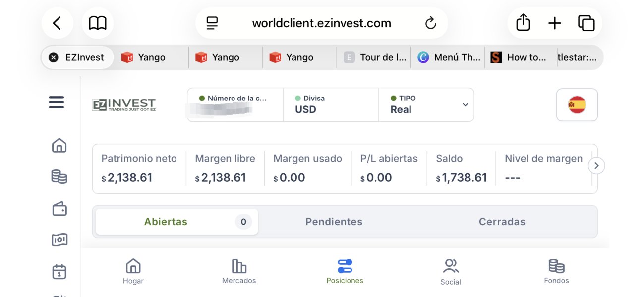This screenshot has width=644, height=297.
Task: Reload the page with the refresh icon
Action: (x=430, y=23)
